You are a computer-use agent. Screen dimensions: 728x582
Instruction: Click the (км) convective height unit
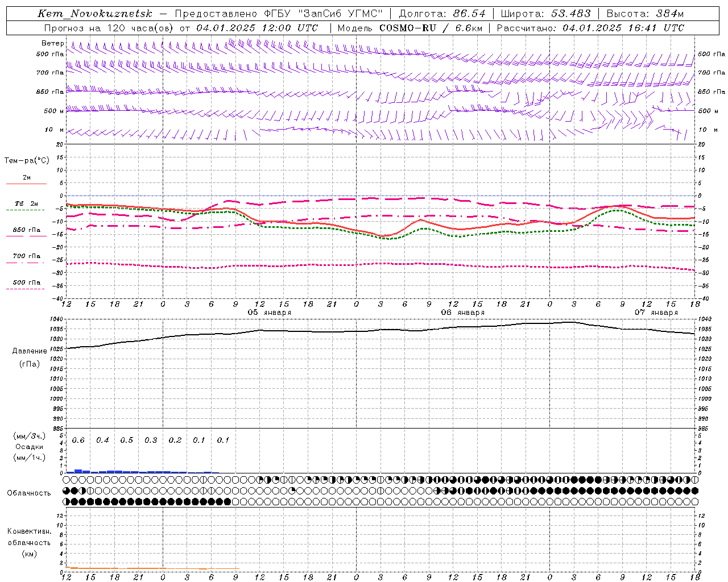coord(29,554)
